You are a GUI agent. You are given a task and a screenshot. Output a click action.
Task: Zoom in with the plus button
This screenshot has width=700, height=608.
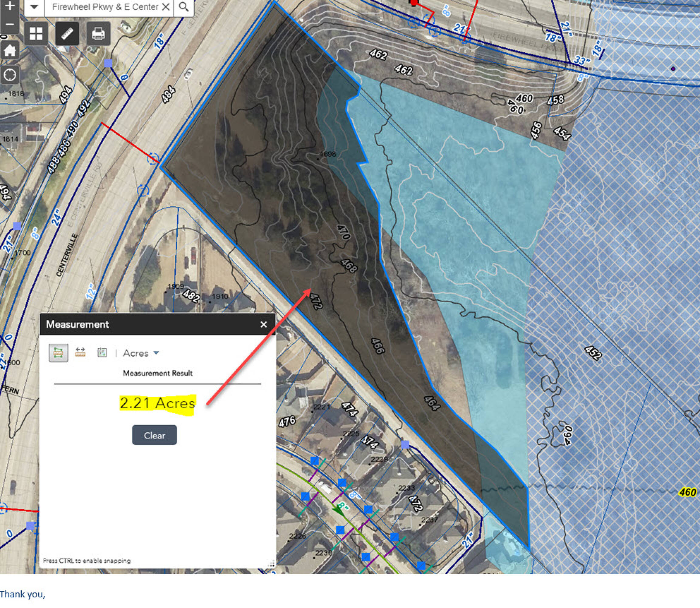(x=9, y=6)
